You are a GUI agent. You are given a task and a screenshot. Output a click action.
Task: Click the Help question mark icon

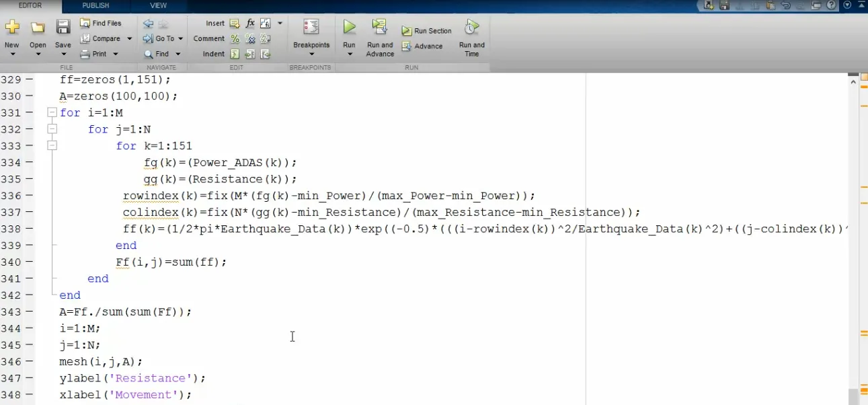coord(832,5)
